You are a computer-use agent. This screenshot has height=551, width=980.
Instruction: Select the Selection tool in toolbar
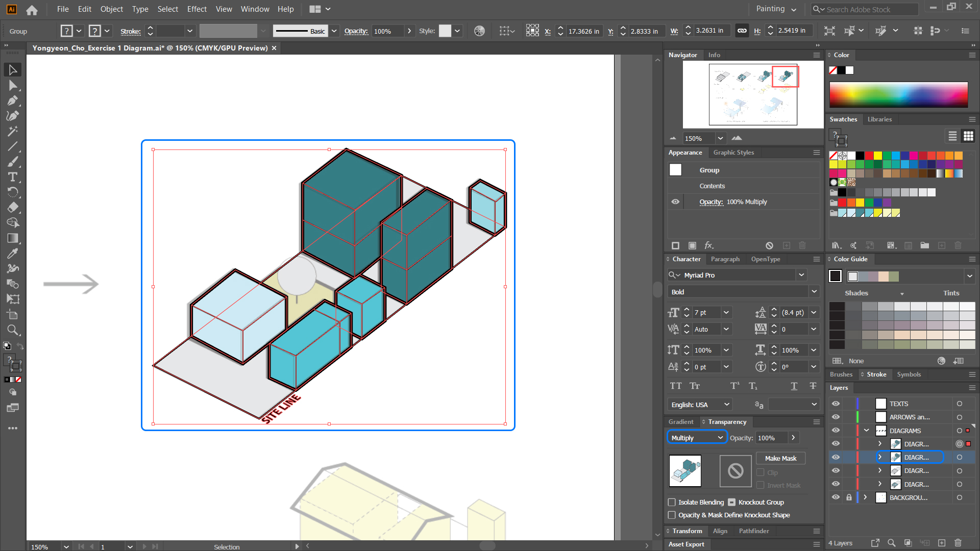tap(12, 69)
